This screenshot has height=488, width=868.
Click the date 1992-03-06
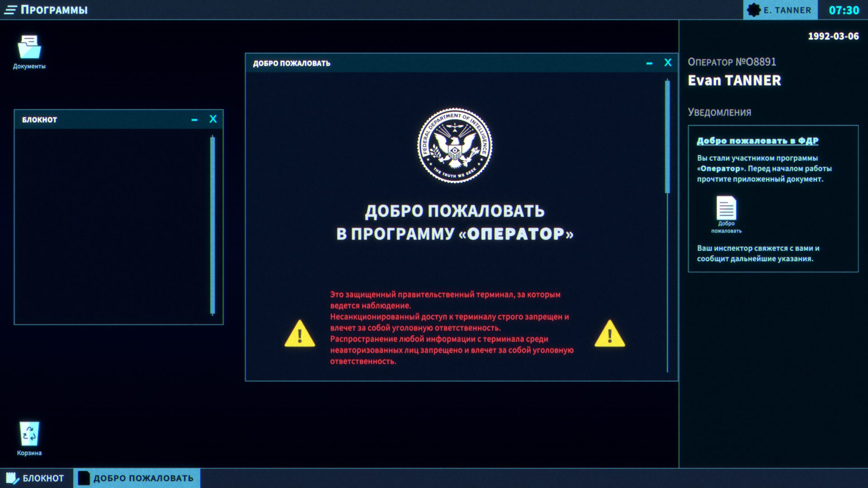(x=833, y=36)
